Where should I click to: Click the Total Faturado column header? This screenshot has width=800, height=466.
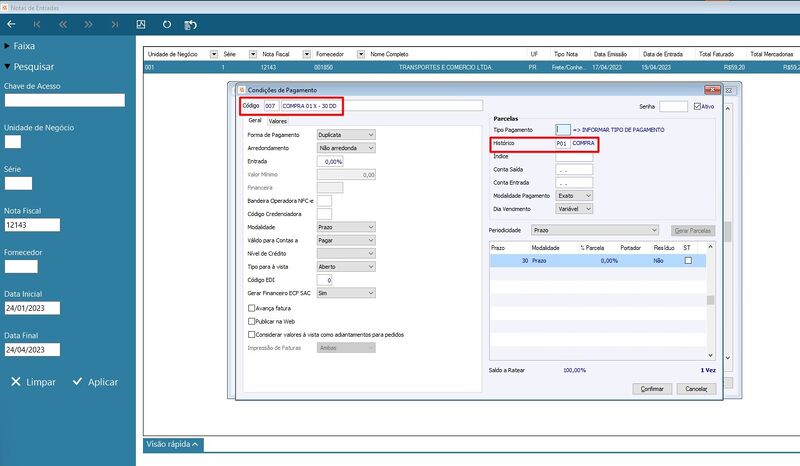[716, 54]
